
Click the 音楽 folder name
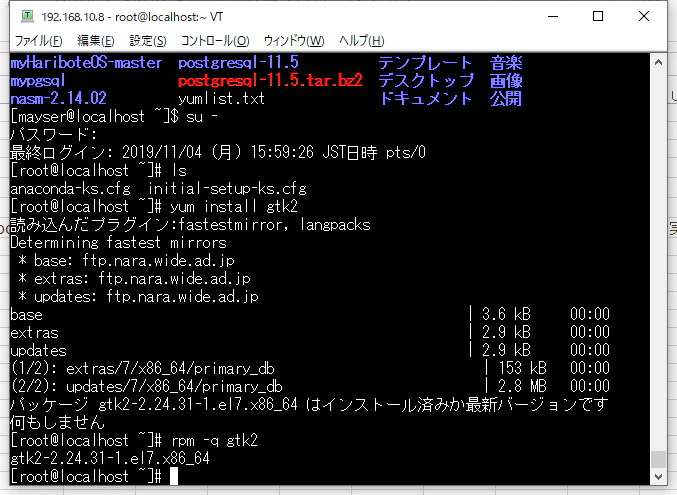[x=506, y=63]
